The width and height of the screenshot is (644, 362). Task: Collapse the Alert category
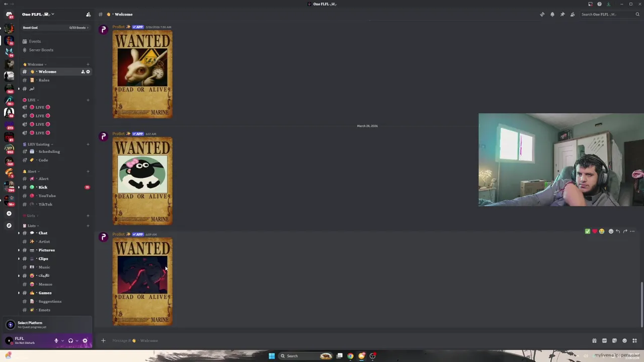[31, 171]
